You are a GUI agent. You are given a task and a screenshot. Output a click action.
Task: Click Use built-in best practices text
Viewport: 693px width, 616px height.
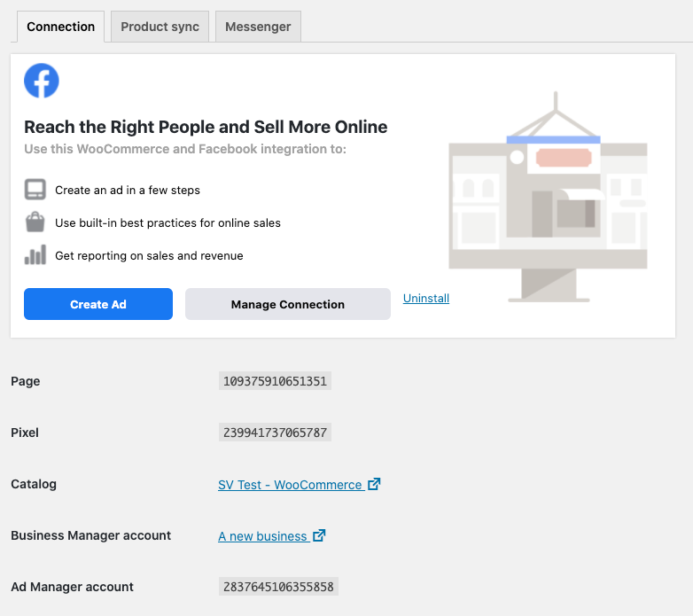167,222
